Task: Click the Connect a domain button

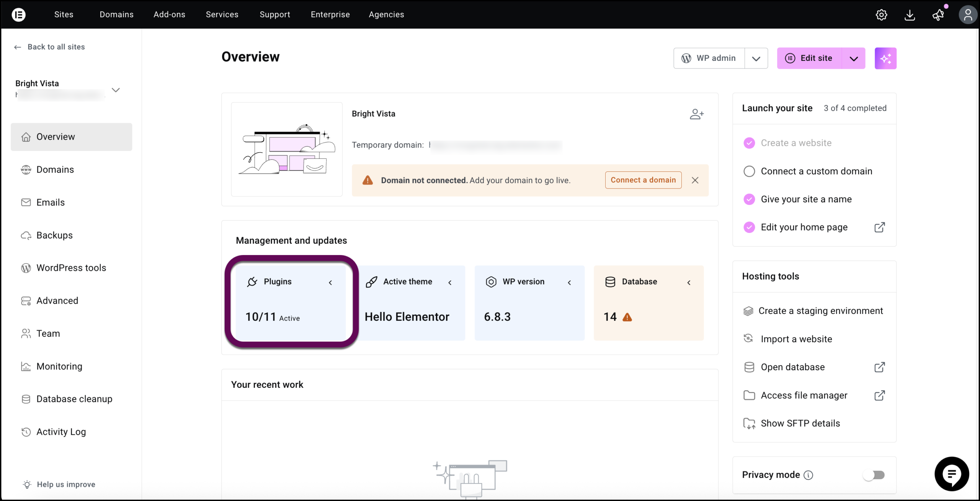Action: click(643, 180)
